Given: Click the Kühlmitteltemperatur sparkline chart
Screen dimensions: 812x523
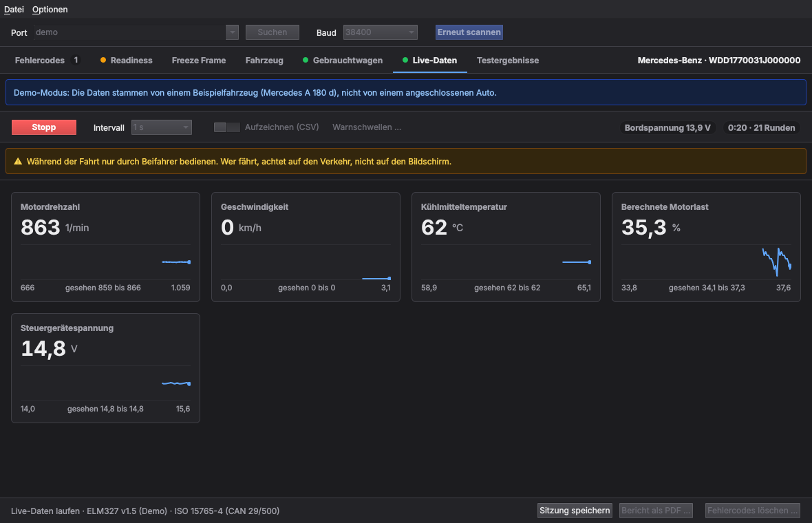Looking at the screenshot, I should [x=506, y=262].
